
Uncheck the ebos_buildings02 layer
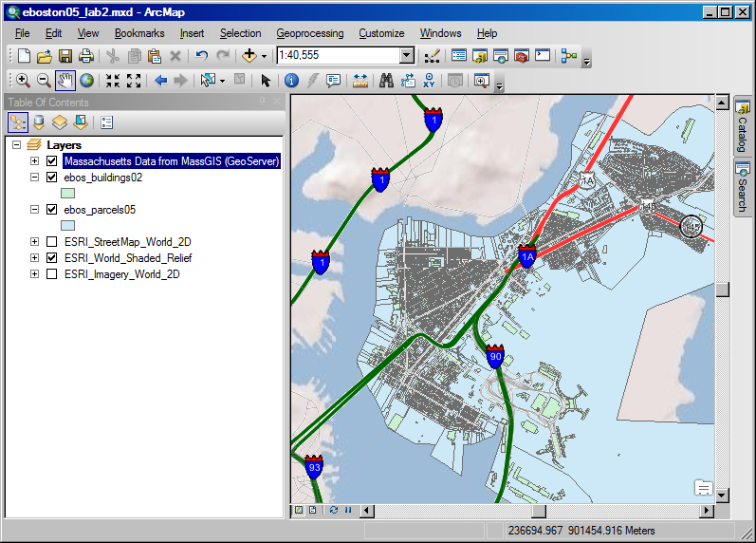tap(52, 178)
